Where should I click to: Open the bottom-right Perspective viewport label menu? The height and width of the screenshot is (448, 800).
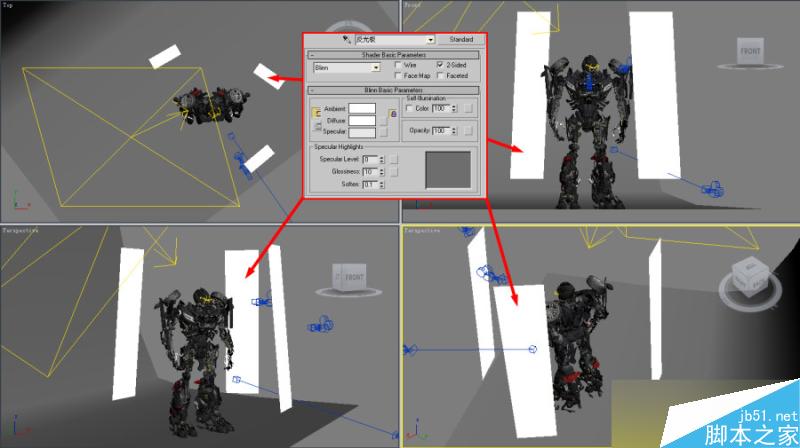(x=422, y=231)
